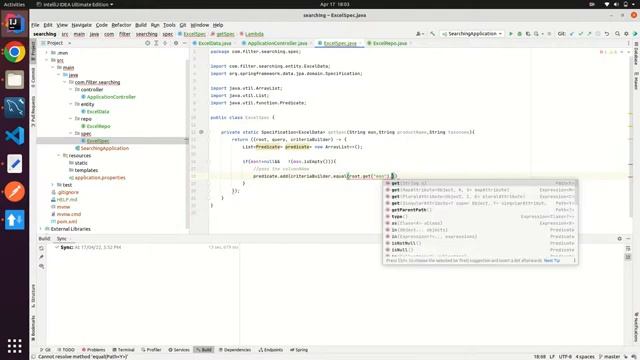The width and height of the screenshot is (640, 360).
Task: Open Project panel options gear icon
Action: tap(176, 43)
